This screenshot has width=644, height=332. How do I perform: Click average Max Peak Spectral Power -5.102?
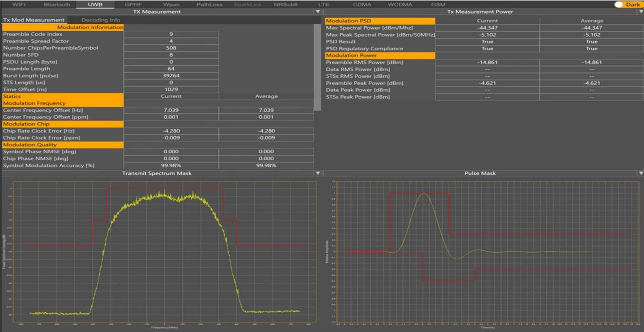coord(591,35)
